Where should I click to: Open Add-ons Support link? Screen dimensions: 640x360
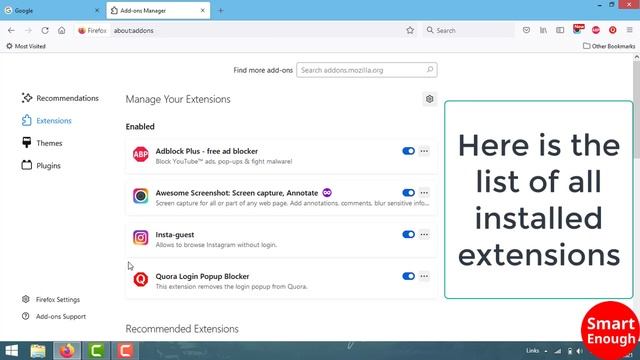[54, 316]
